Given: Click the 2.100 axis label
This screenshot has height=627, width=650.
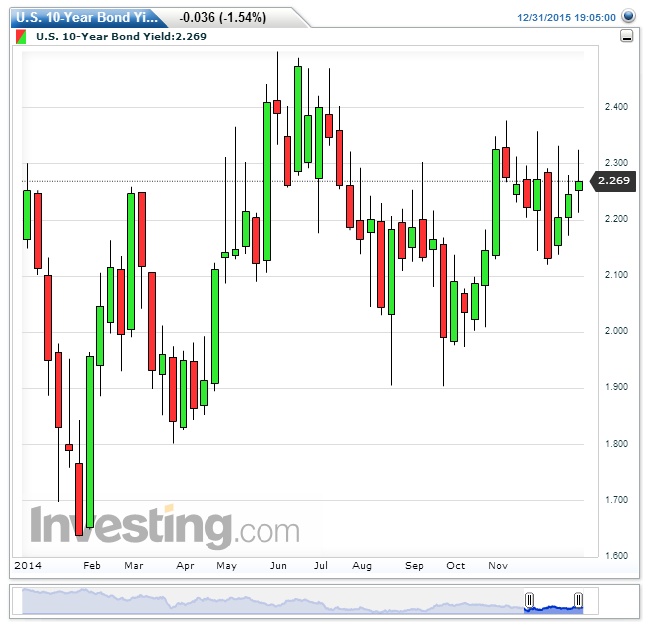Looking at the screenshot, I should click(x=616, y=275).
